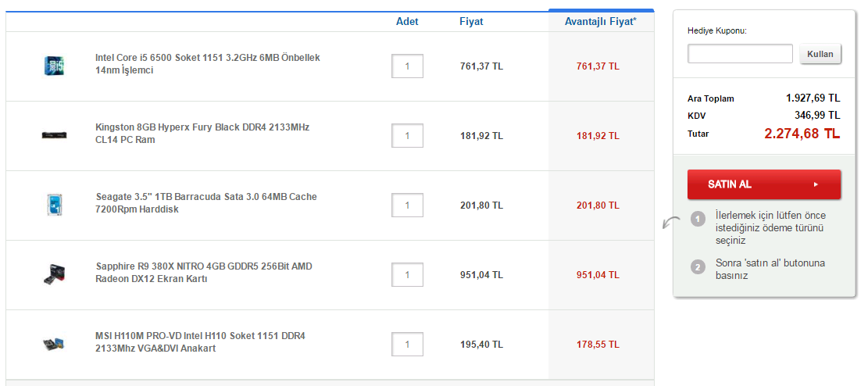This screenshot has height=386, width=868.
Task: Open the Sapphire R9 380X card thumbnail
Action: pos(54,274)
